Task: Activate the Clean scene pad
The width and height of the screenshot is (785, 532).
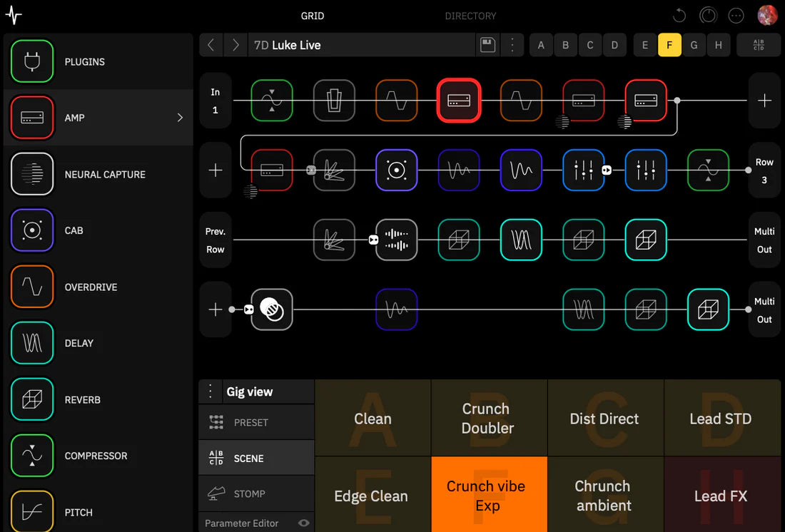Action: tap(373, 418)
